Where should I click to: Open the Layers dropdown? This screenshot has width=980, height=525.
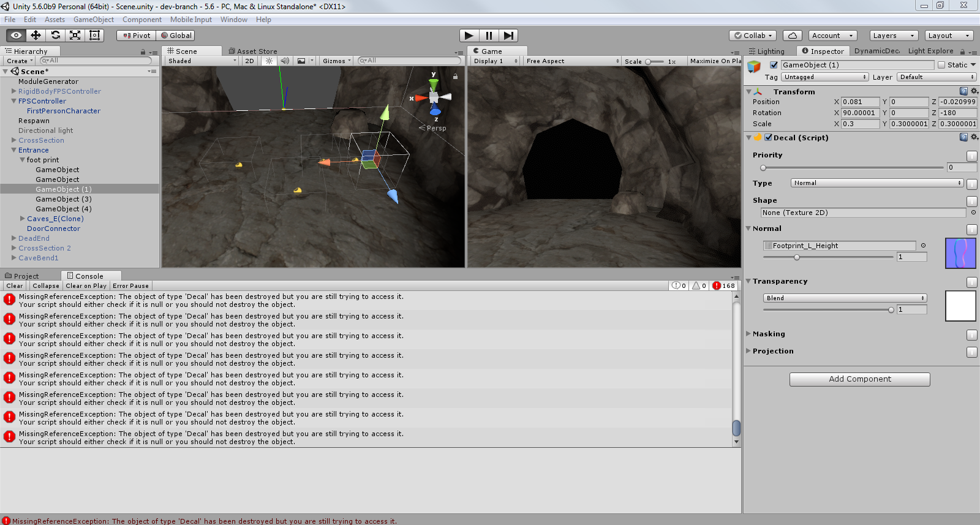[894, 36]
